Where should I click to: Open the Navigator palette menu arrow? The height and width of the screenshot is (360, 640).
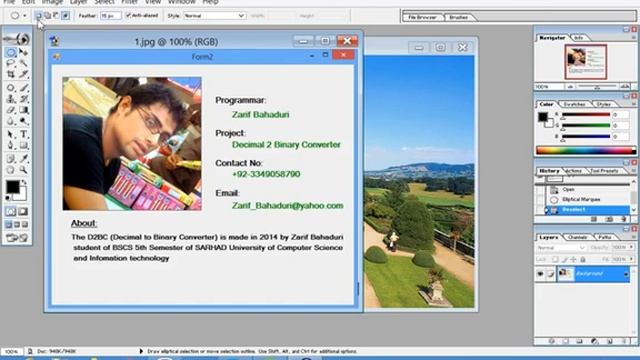633,38
